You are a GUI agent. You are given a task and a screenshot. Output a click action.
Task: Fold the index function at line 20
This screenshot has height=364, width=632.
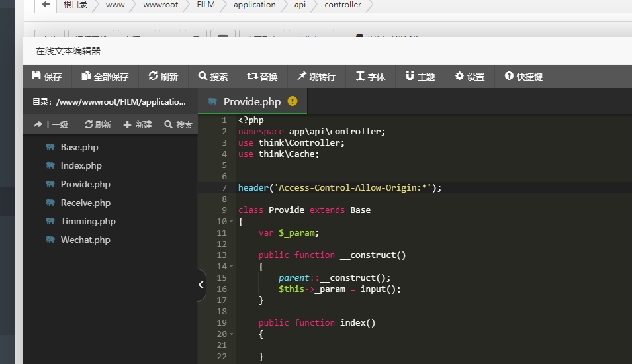tap(231, 334)
